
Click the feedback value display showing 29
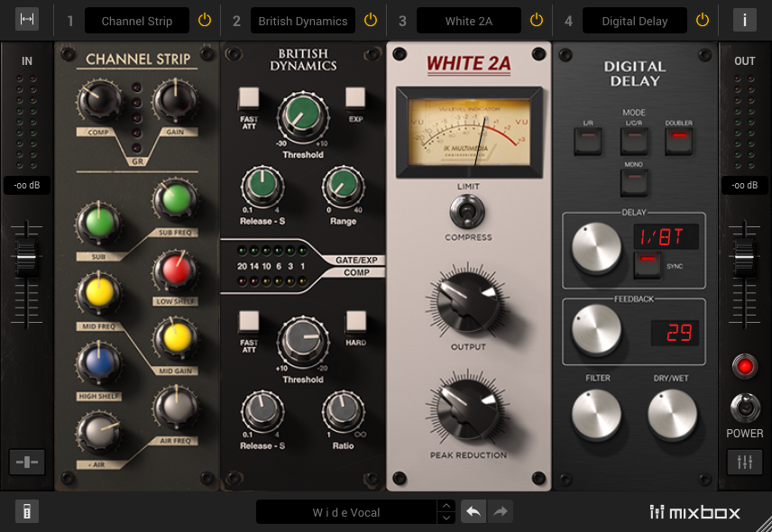click(675, 333)
